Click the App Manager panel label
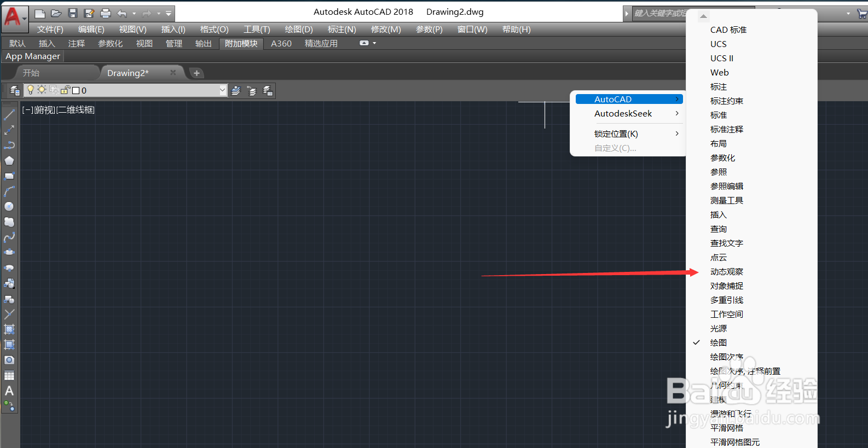This screenshot has height=448, width=868. tap(33, 56)
